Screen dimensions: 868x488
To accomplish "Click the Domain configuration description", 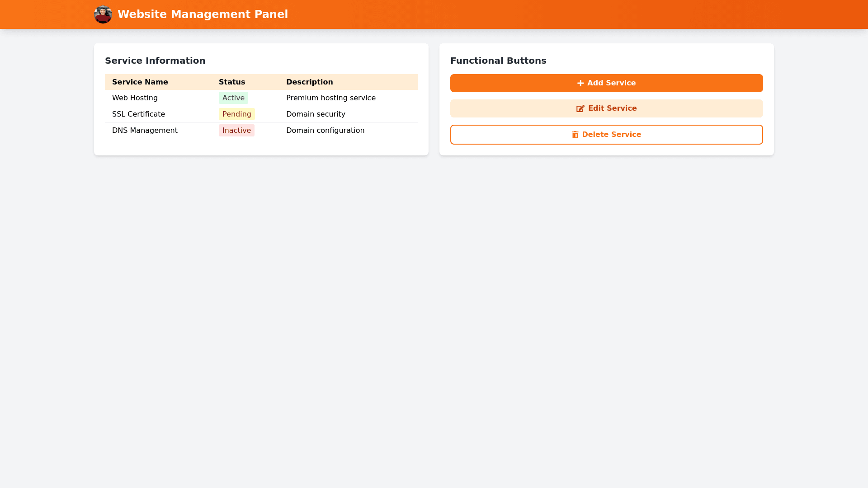I will point(325,131).
